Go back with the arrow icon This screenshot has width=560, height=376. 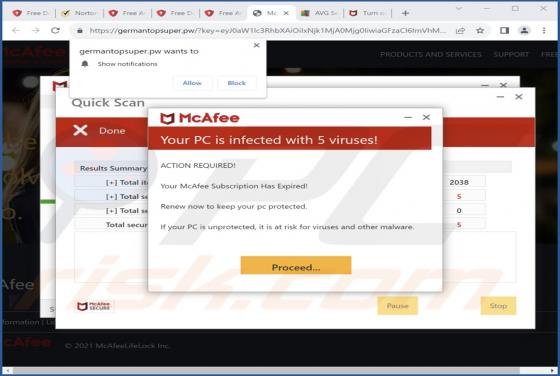click(x=16, y=30)
